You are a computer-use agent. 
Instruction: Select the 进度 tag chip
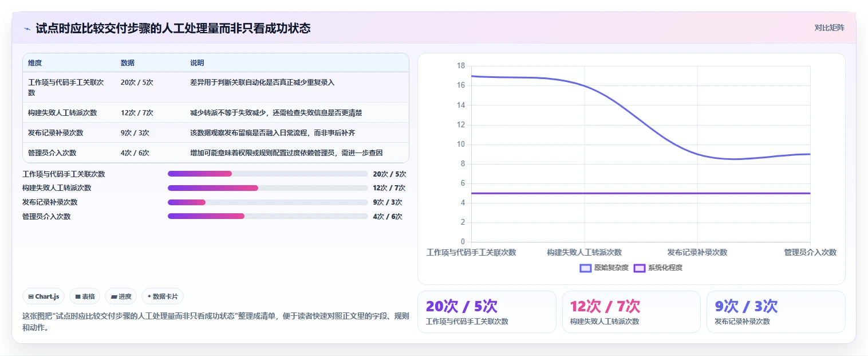tap(121, 296)
